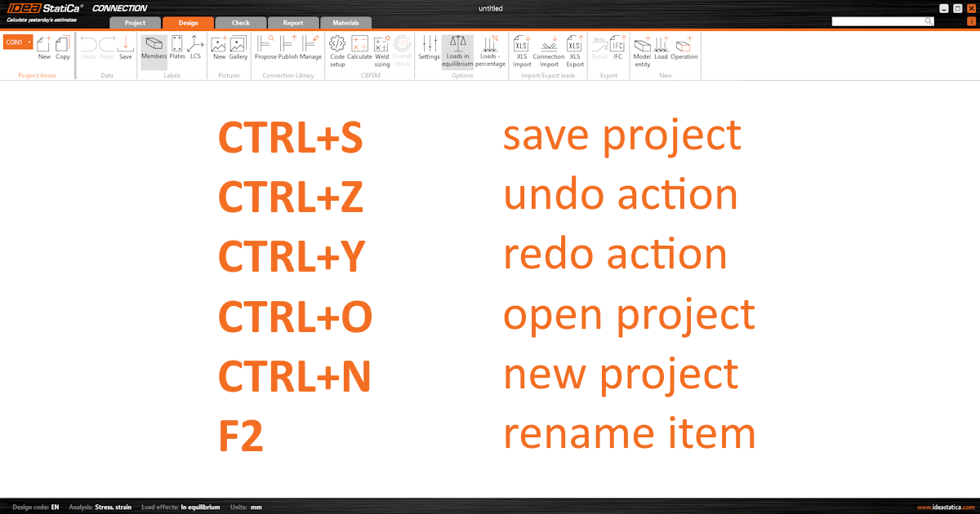Open the Plates labels tool

click(x=177, y=51)
